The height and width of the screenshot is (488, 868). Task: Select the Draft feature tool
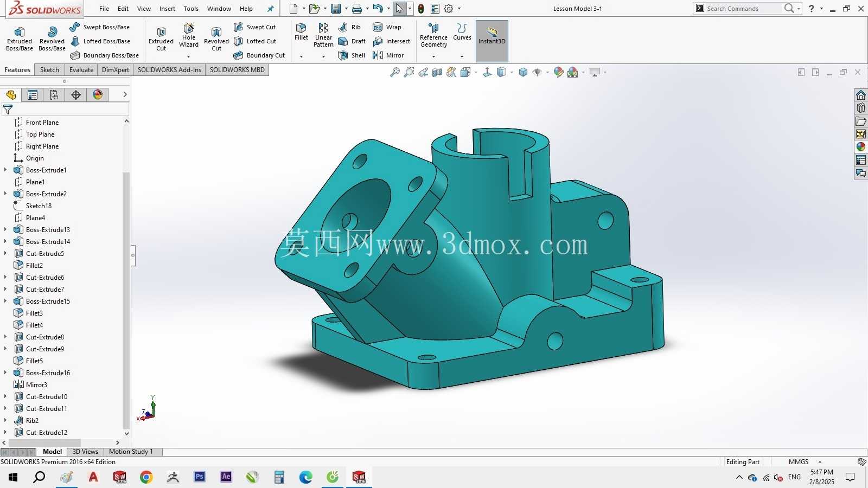click(352, 41)
